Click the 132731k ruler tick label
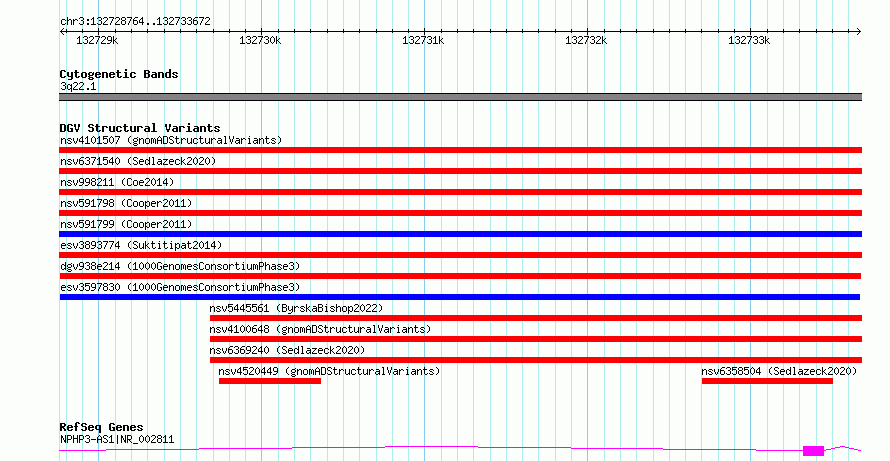 (x=423, y=40)
